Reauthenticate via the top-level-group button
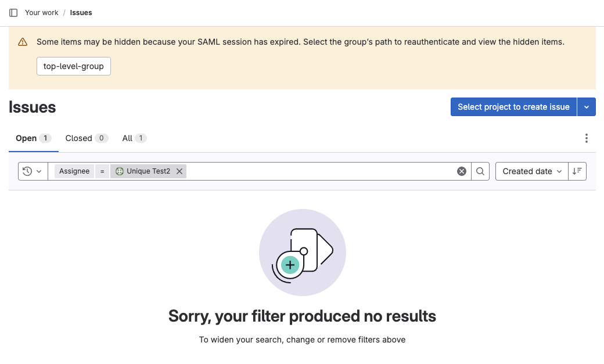The height and width of the screenshot is (364, 604). coord(73,66)
